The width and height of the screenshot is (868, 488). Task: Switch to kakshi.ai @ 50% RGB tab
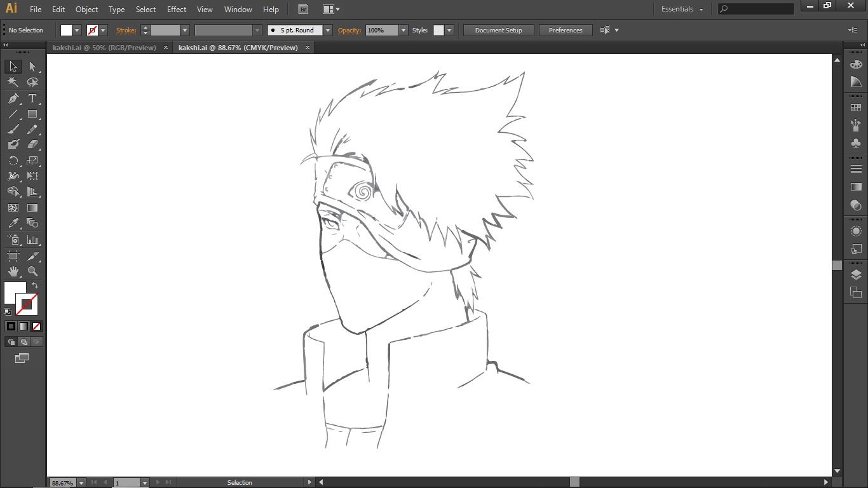pos(104,48)
